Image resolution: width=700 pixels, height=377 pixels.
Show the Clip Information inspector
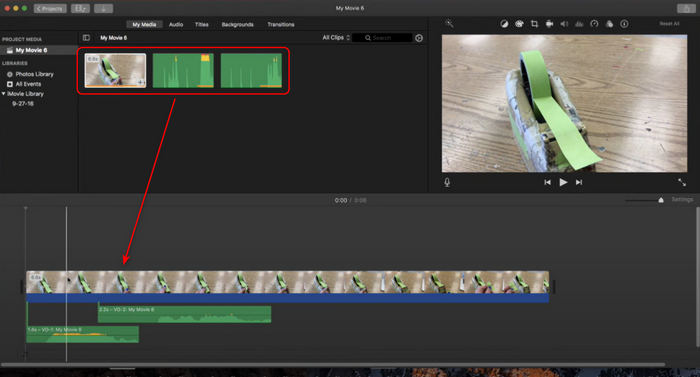click(x=624, y=24)
